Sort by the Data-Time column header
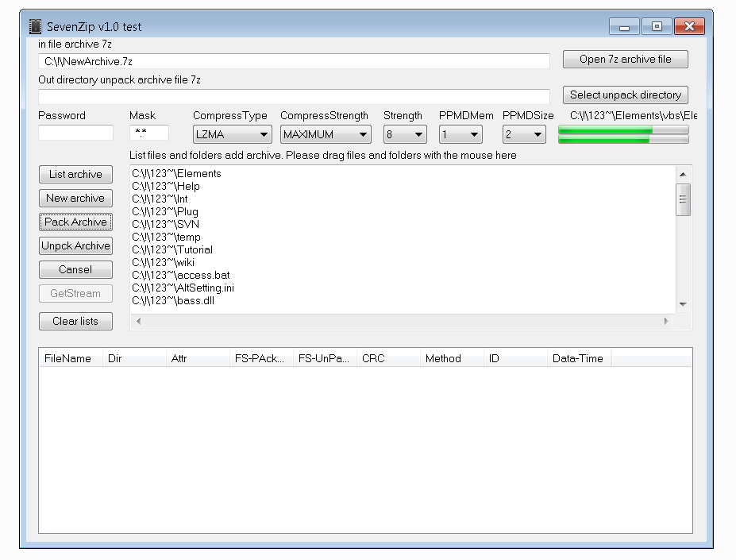The width and height of the screenshot is (736, 560). (580, 358)
